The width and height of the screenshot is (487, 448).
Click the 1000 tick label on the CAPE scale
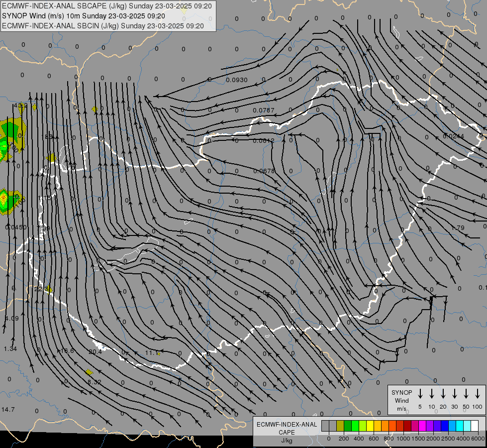403,439
